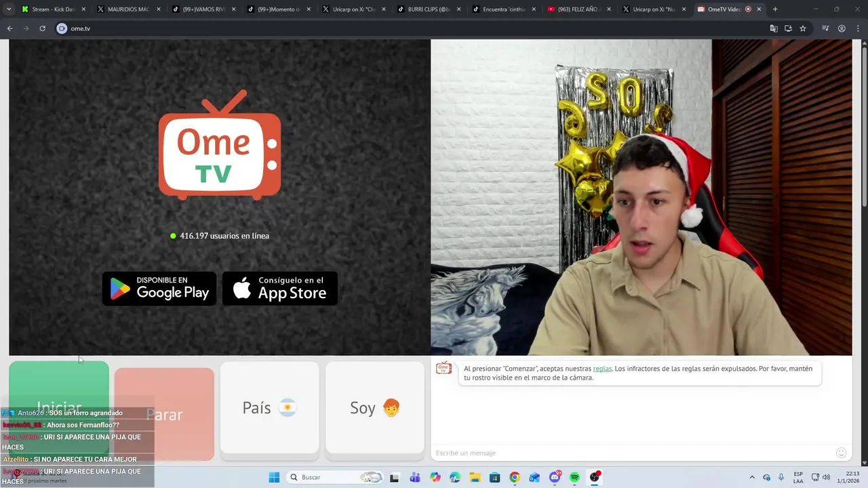Image resolution: width=868 pixels, height=488 pixels.
Task: Switch to the BURRI CLIPS tab
Action: coord(429,9)
